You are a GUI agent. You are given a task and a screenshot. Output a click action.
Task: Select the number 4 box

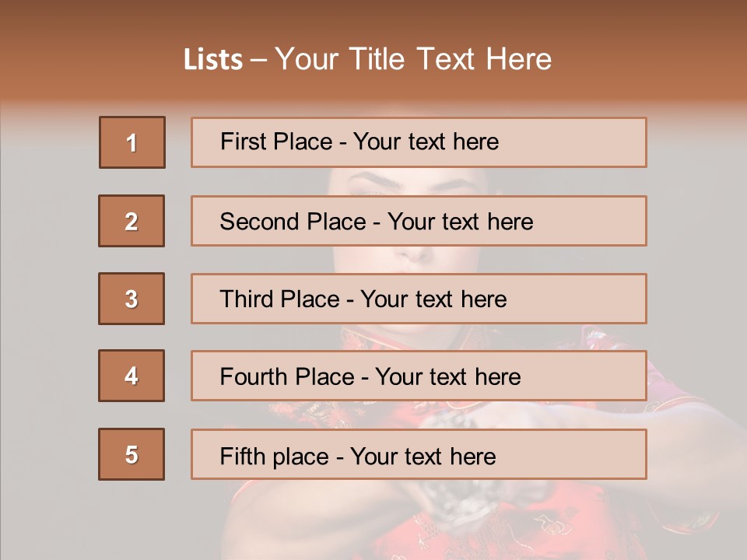tap(132, 376)
